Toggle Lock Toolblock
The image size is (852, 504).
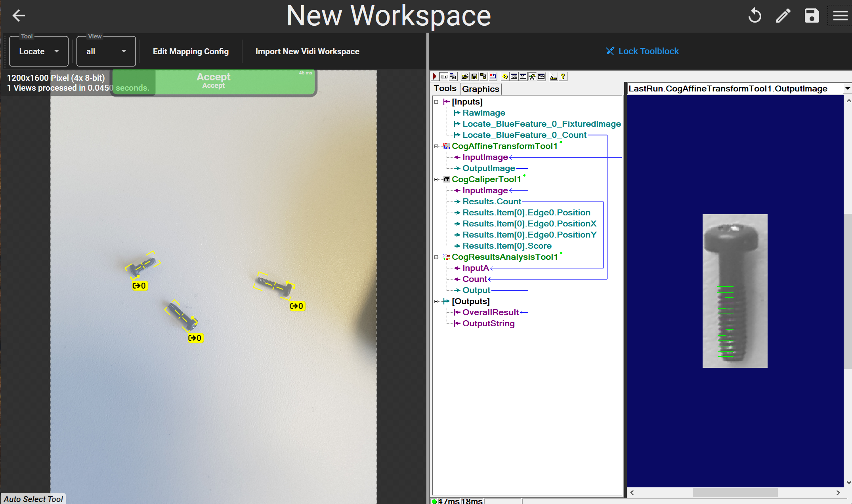(642, 51)
